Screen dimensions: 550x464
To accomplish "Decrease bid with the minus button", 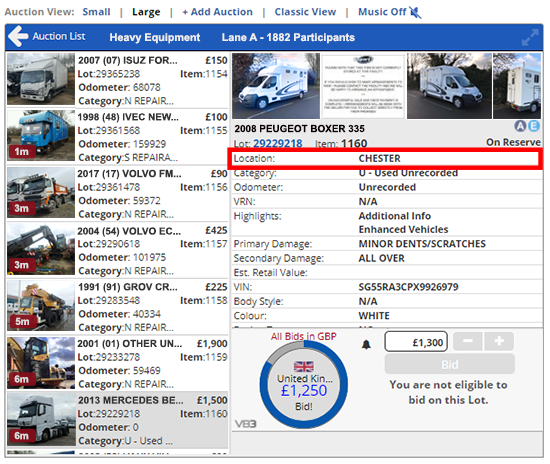I will pyautogui.click(x=468, y=341).
